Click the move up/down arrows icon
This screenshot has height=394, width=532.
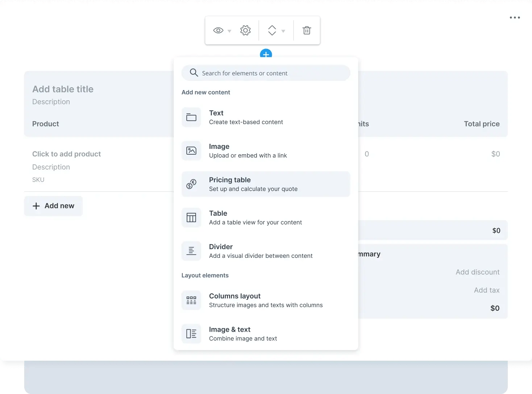click(272, 31)
